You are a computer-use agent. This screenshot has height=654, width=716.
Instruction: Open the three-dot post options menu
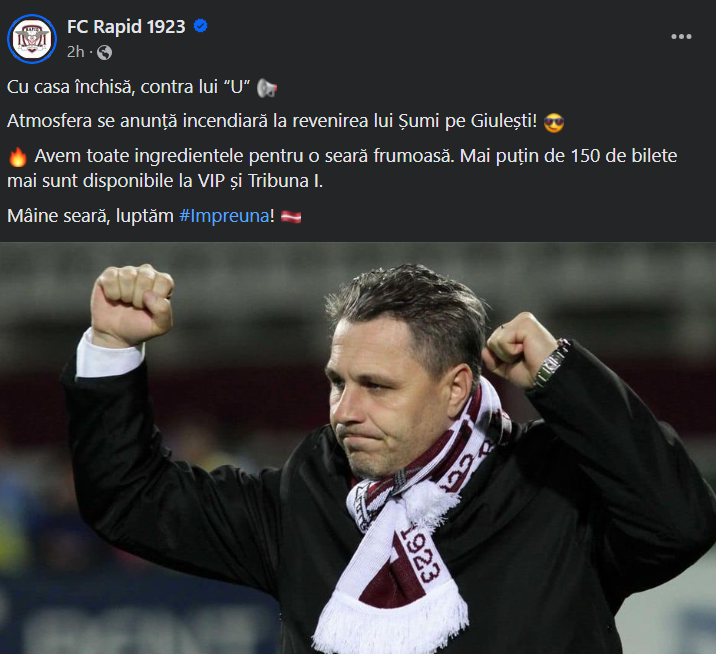click(681, 37)
